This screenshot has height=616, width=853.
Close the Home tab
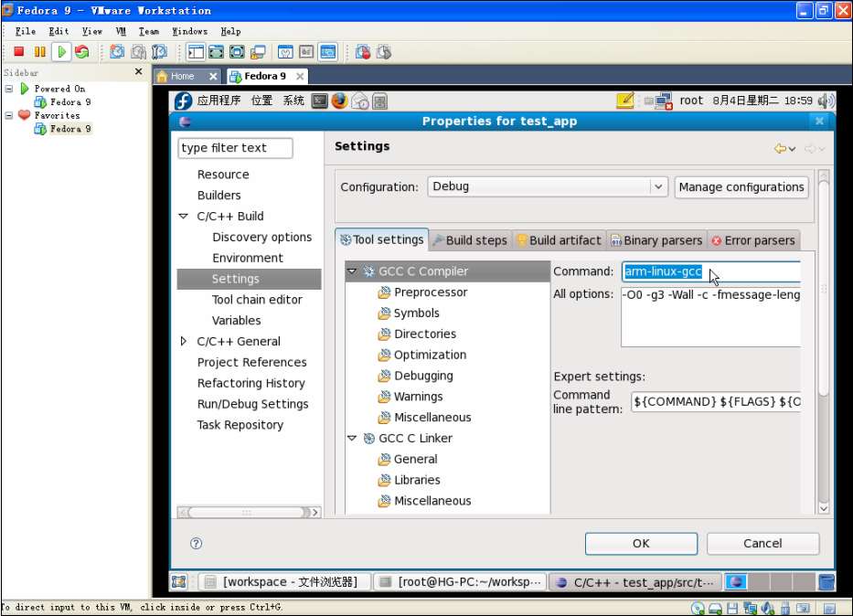pyautogui.click(x=213, y=76)
